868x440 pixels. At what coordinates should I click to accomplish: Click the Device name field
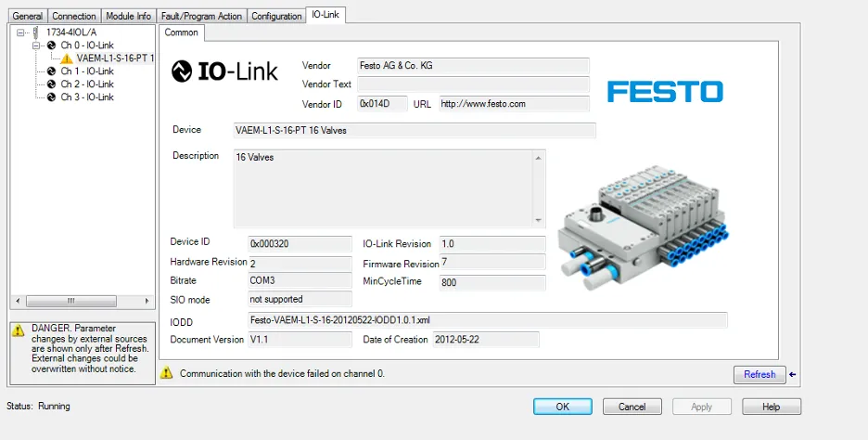click(415, 131)
